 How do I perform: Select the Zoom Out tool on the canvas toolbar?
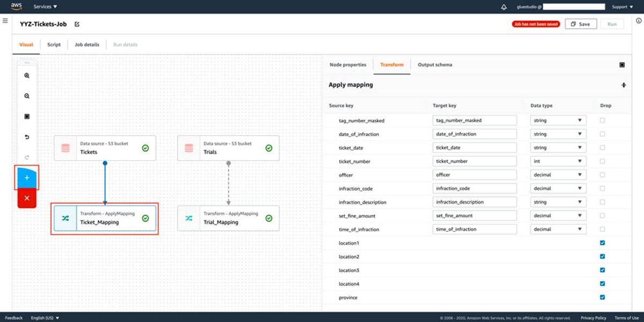click(26, 96)
